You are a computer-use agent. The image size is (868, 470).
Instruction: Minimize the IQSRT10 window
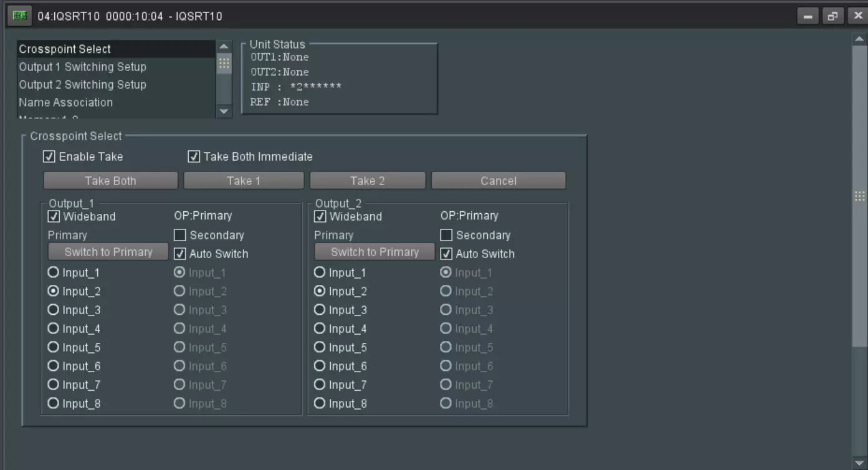point(808,16)
